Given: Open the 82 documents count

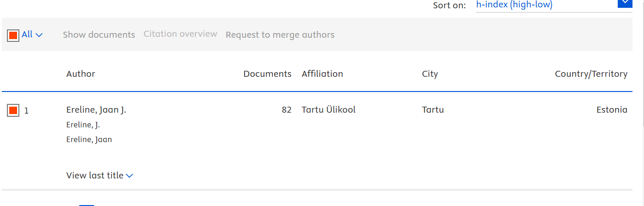Looking at the screenshot, I should point(287,110).
